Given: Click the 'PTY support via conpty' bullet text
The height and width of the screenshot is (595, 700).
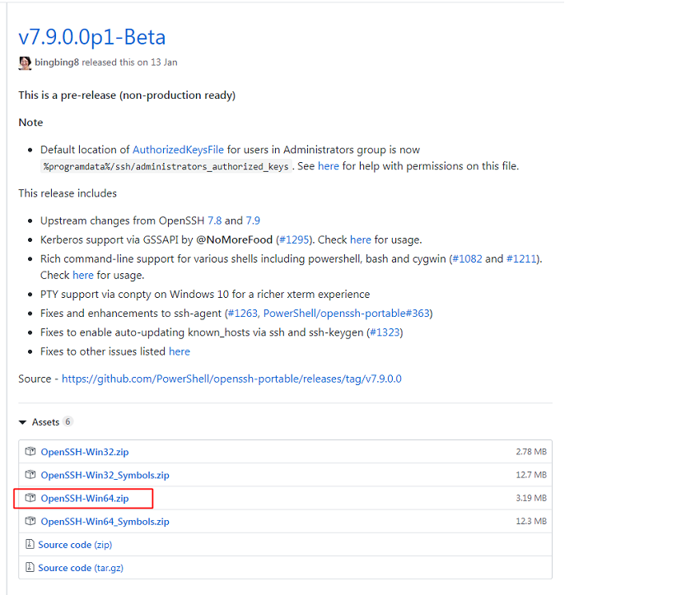Looking at the screenshot, I should tap(205, 295).
